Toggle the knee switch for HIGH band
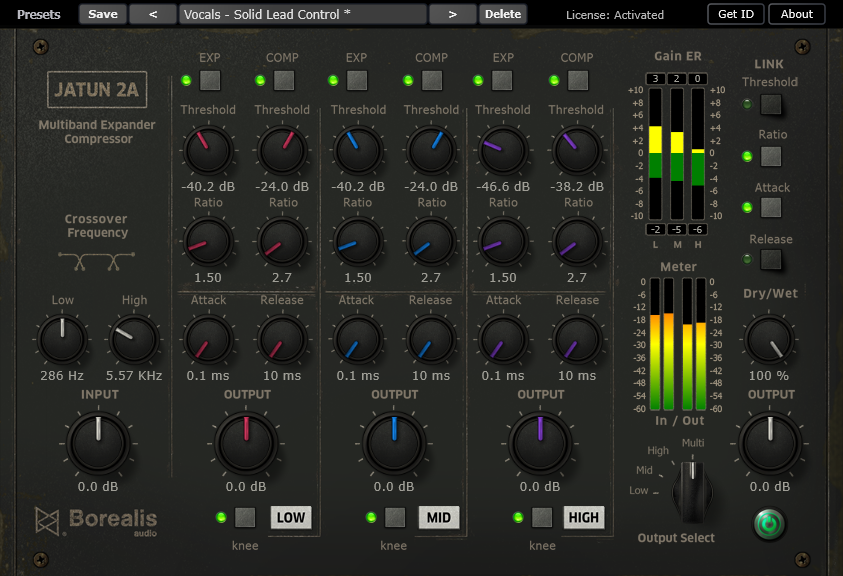Screen dimensions: 843x576 [542, 517]
